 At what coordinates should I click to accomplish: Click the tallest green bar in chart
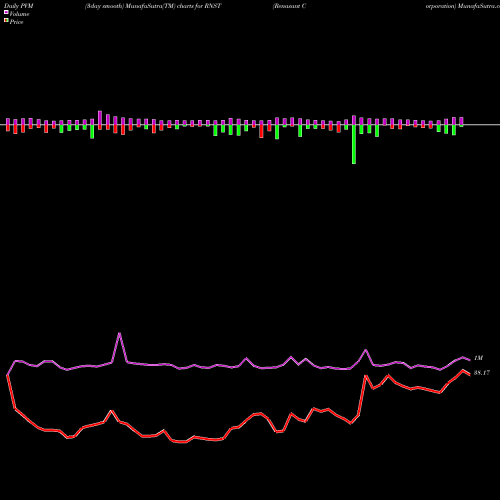click(x=354, y=144)
